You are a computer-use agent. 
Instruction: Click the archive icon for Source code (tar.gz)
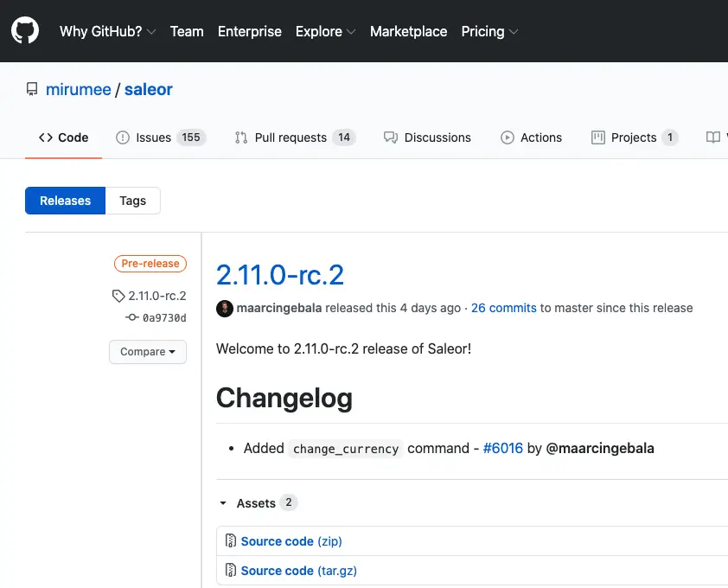coord(231,570)
